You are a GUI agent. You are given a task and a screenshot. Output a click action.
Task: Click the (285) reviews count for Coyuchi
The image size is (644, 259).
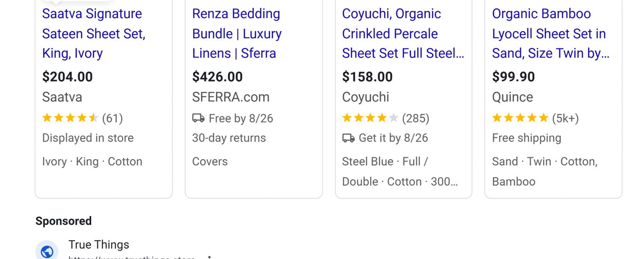pos(416,118)
